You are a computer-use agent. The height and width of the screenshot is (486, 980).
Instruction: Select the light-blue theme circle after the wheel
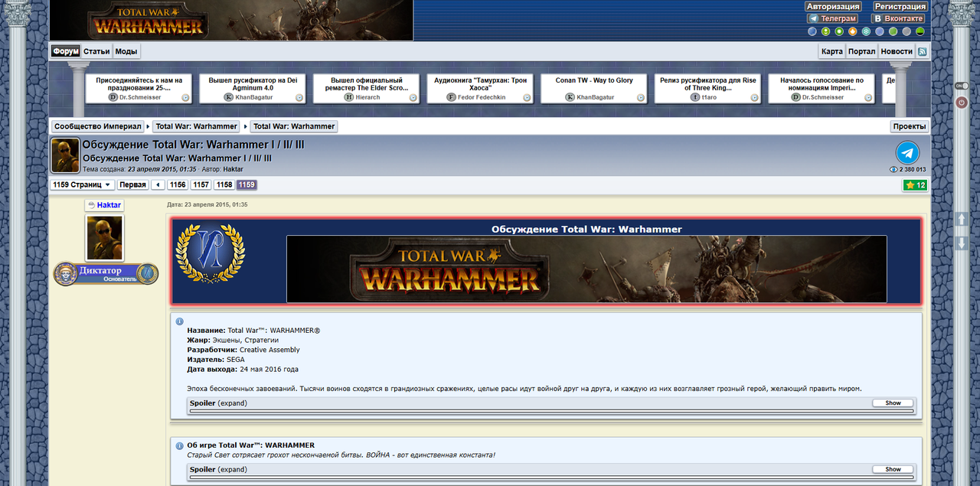coord(880,31)
